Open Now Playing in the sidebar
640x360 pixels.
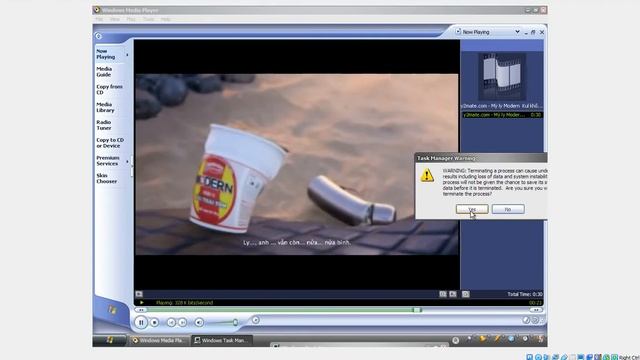(x=106, y=54)
